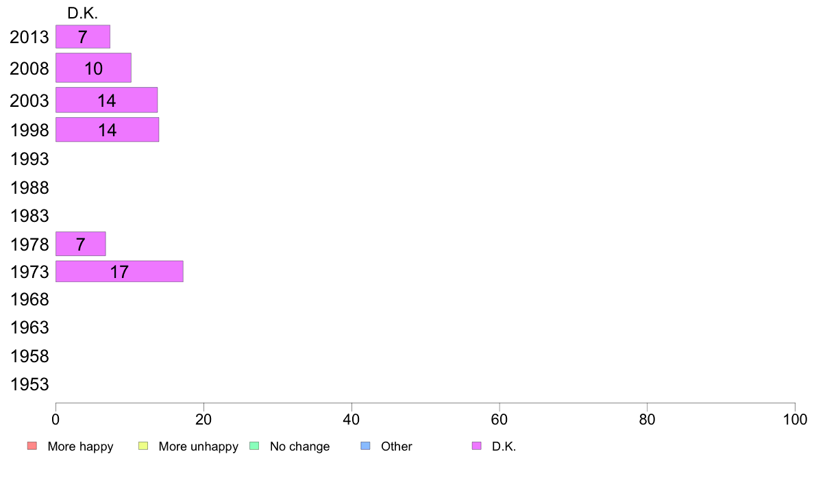Click the red More happy legend swatch
This screenshot has height=504, width=814.
click(x=32, y=446)
